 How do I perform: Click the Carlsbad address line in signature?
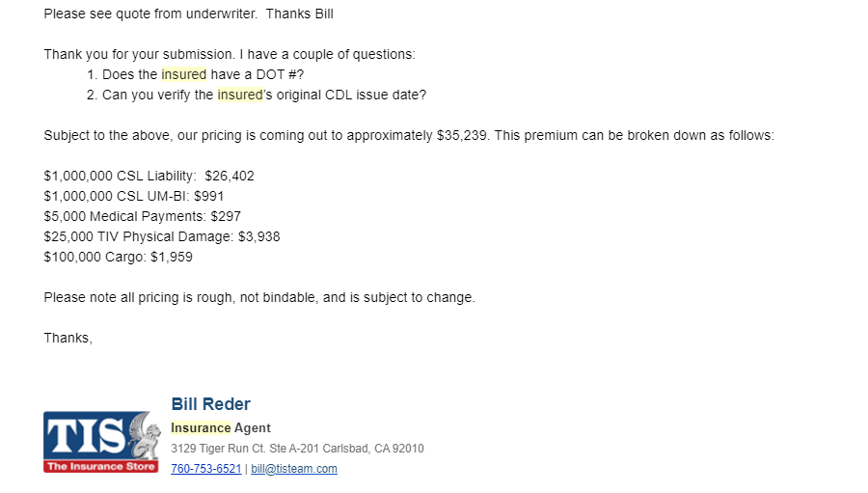pyautogui.click(x=297, y=448)
